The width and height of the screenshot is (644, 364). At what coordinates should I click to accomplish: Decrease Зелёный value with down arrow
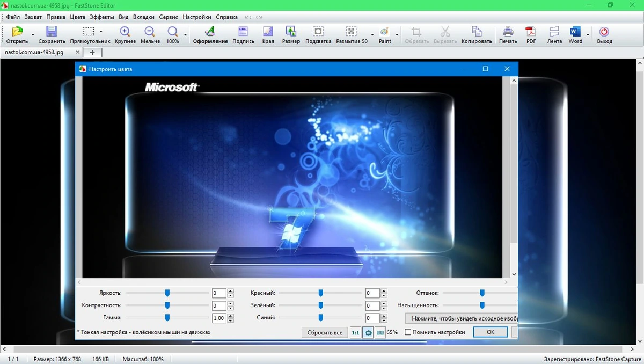pos(384,308)
